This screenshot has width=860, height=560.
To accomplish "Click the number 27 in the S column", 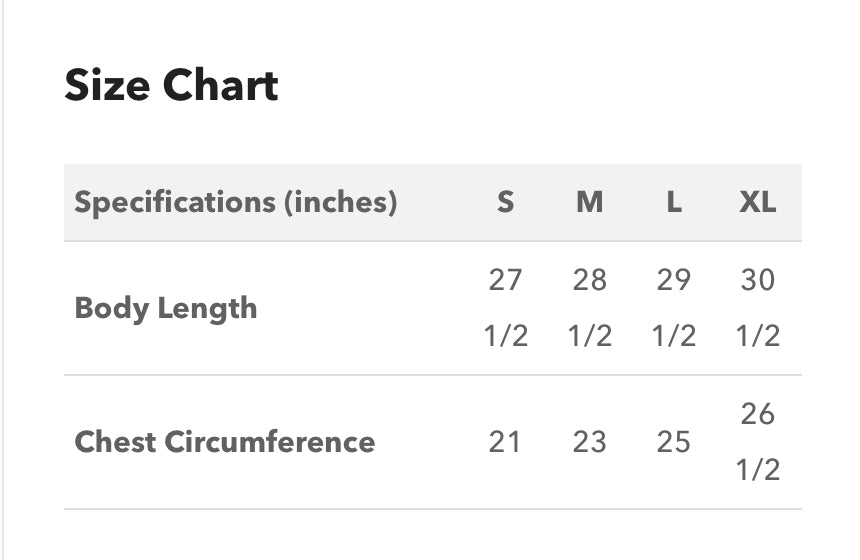I will click(x=505, y=280).
